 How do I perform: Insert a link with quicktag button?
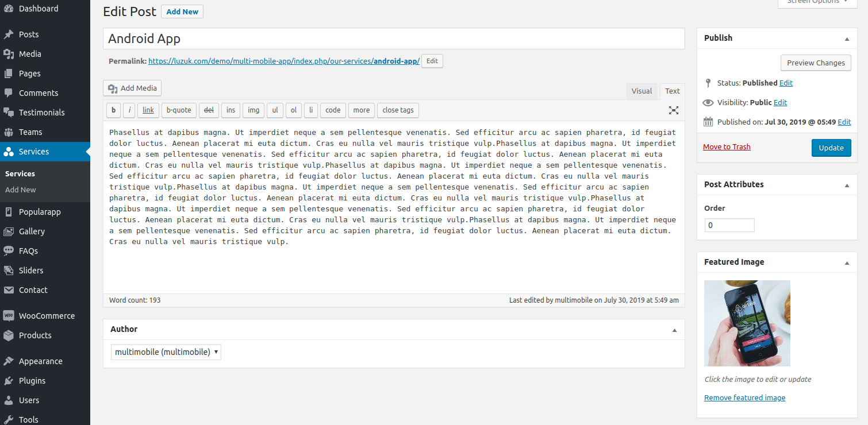tap(148, 110)
